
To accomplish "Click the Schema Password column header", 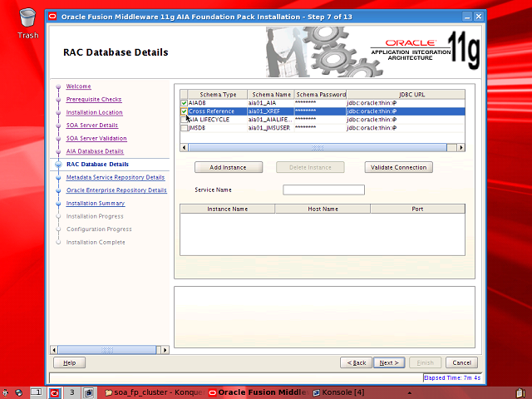I will pyautogui.click(x=320, y=94).
